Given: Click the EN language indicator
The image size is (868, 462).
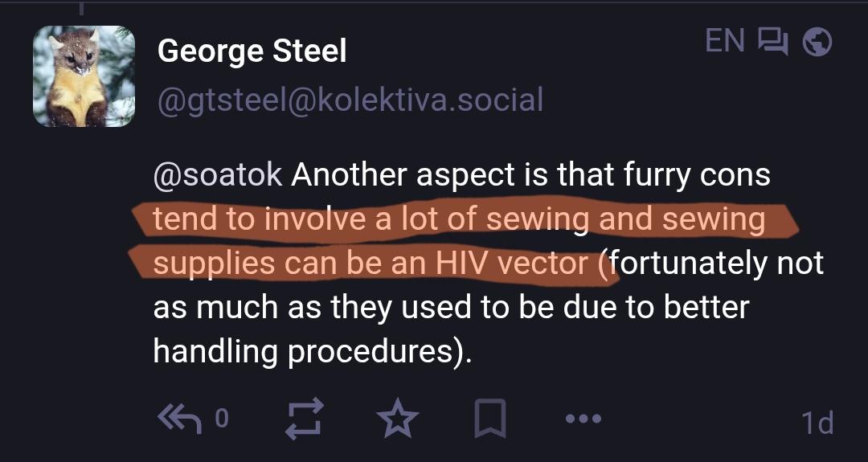Looking at the screenshot, I should tap(725, 41).
